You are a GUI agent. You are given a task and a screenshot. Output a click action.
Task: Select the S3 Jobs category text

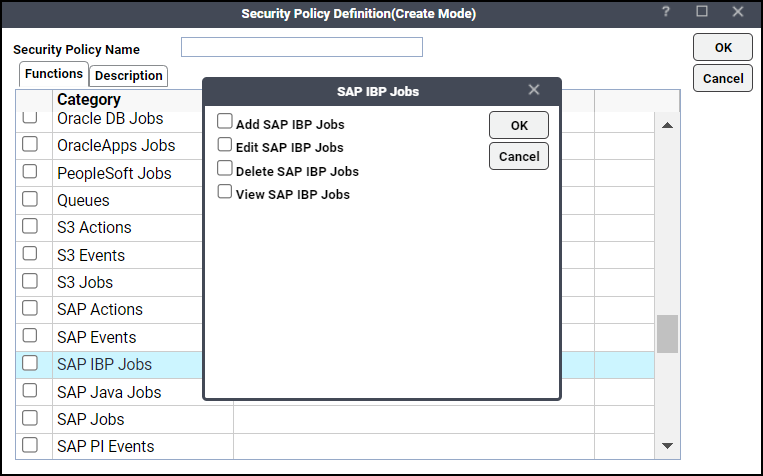(85, 282)
